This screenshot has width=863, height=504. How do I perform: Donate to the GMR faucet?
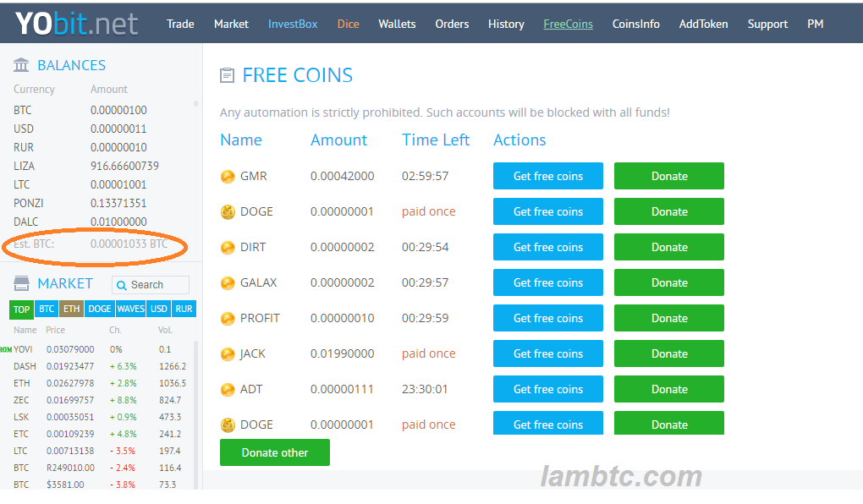(x=669, y=176)
